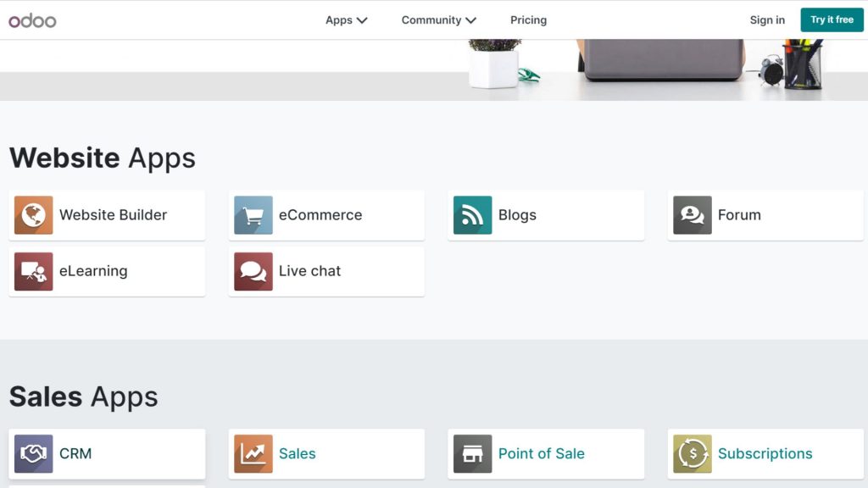Open the CRM app link

108,454
